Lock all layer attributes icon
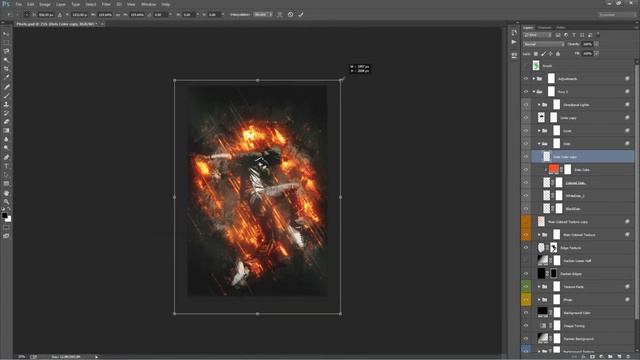 tap(558, 54)
